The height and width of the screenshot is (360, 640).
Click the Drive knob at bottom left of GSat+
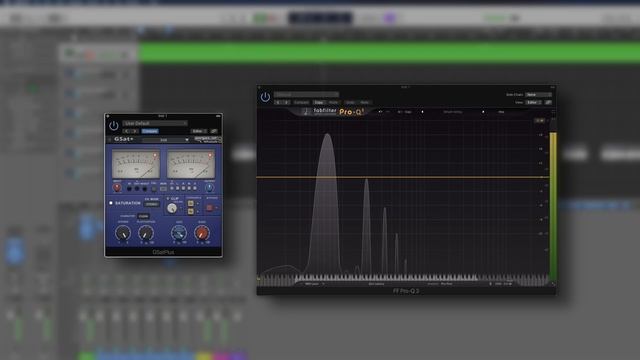[x=122, y=233]
